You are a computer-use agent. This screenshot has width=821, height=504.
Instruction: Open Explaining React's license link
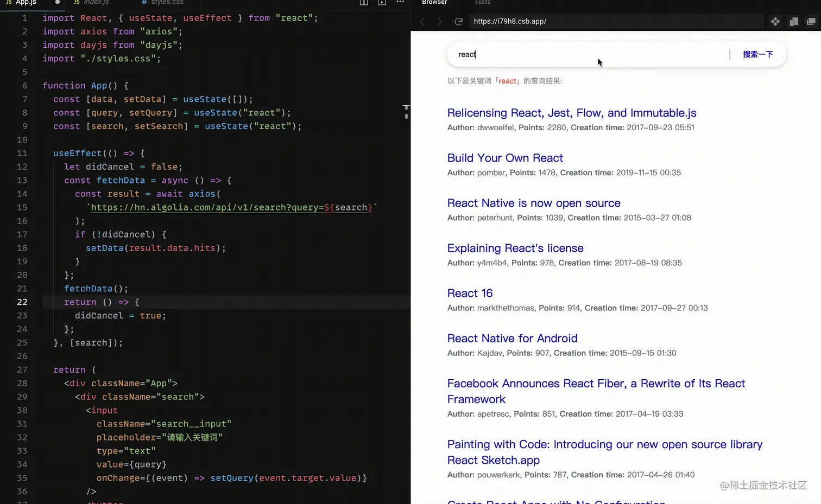[515, 248]
